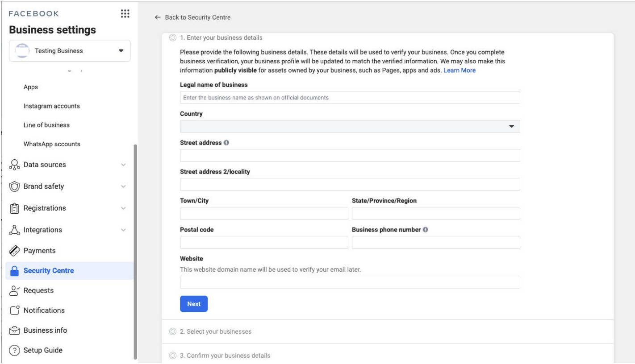Select step 3 circle indicator
Image resolution: width=635 pixels, height=364 pixels.
pyautogui.click(x=173, y=356)
